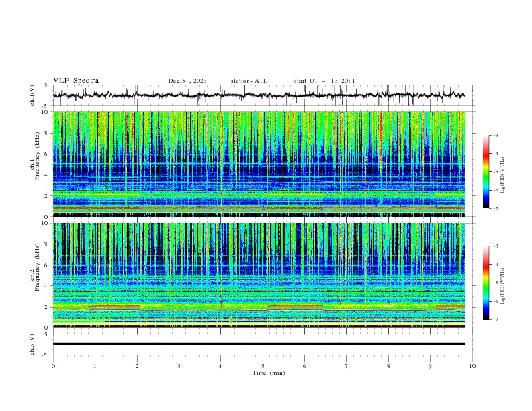Click the '3' tick on the time axis

tap(179, 366)
